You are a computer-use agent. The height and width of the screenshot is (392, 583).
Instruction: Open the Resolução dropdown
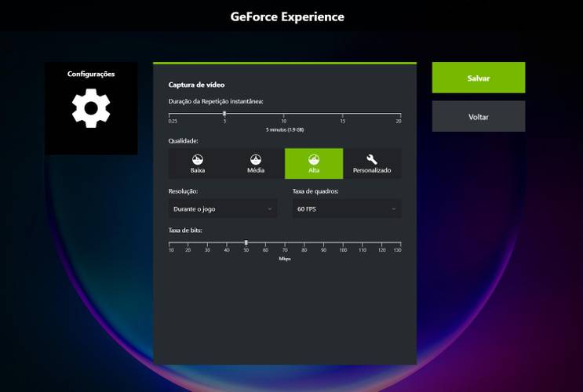click(223, 209)
